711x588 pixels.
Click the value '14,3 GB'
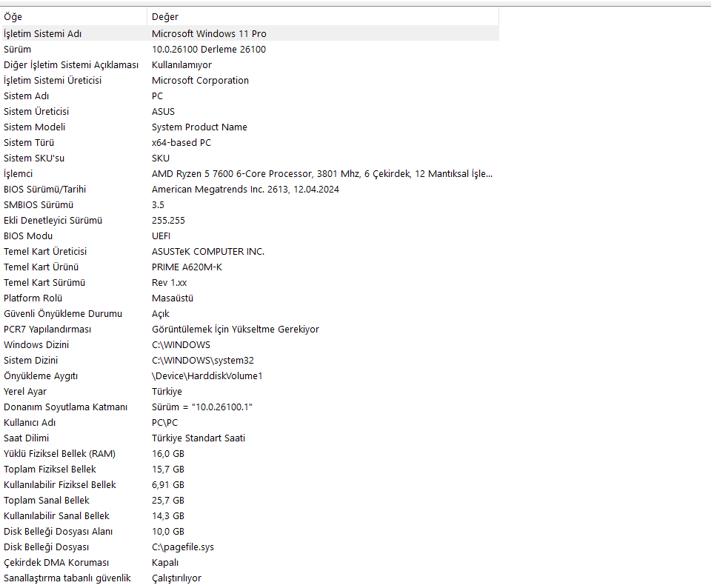(x=168, y=516)
